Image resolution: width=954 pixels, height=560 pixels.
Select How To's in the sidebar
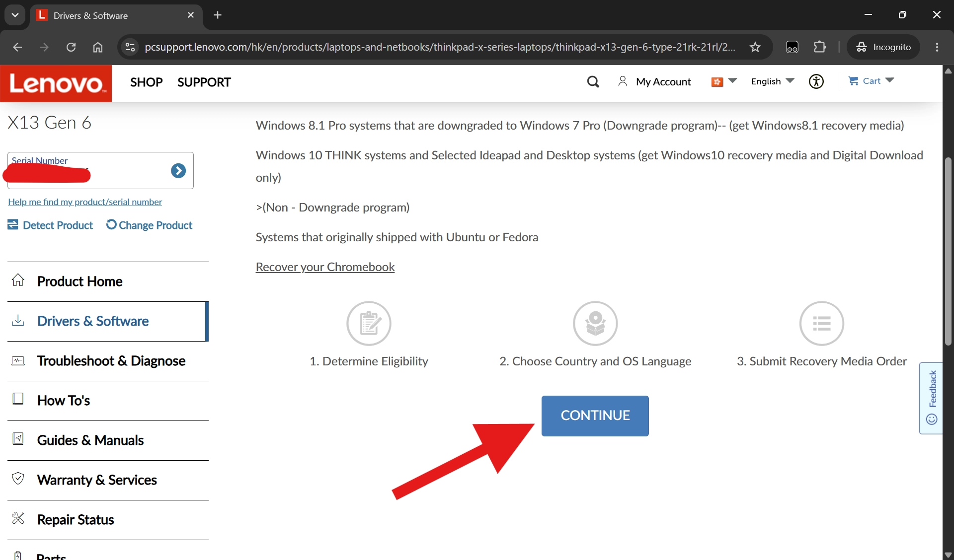[x=108, y=401]
